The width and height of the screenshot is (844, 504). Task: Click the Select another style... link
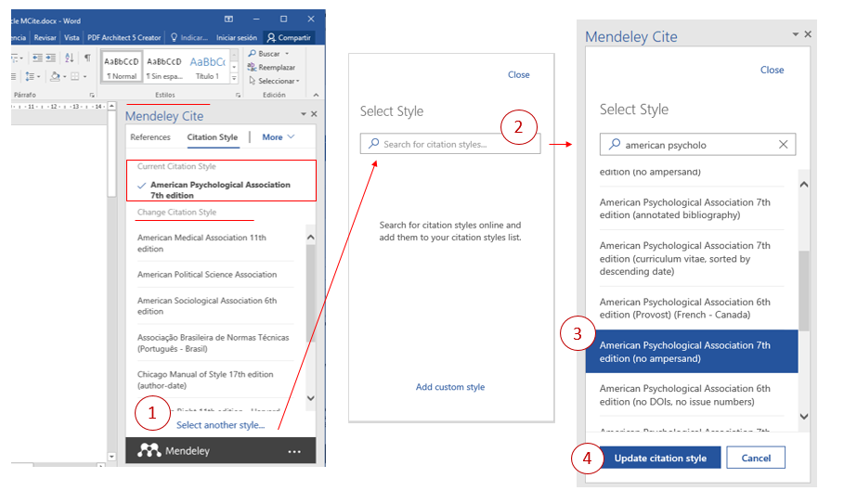tap(221, 425)
